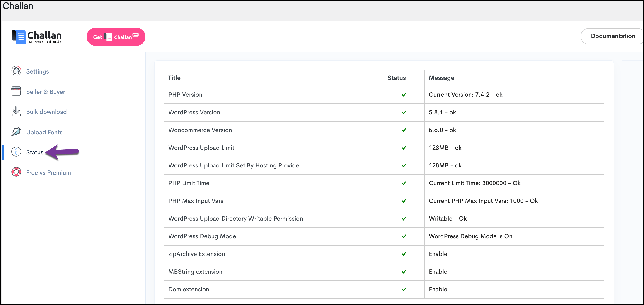Click the Challan logo in header
The width and height of the screenshot is (644, 305).
[x=36, y=37]
